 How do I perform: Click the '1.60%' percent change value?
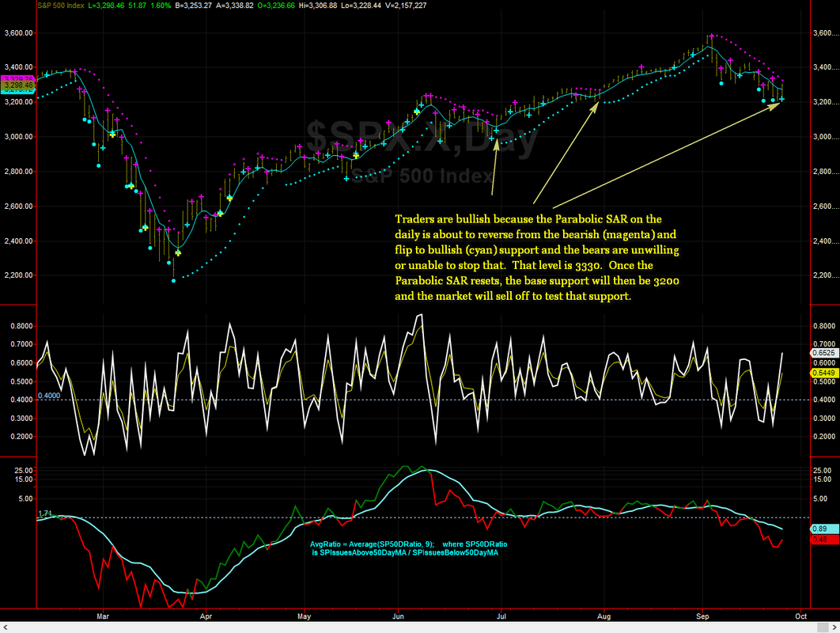coord(161,6)
